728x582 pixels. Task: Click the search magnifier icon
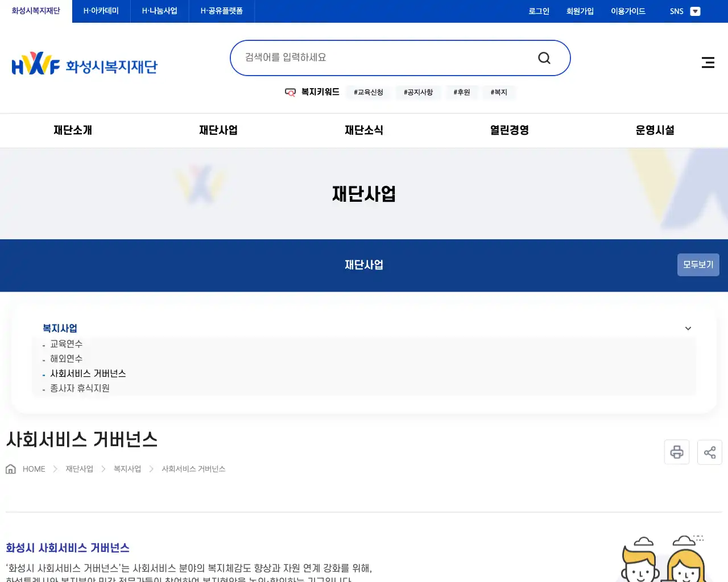(544, 57)
